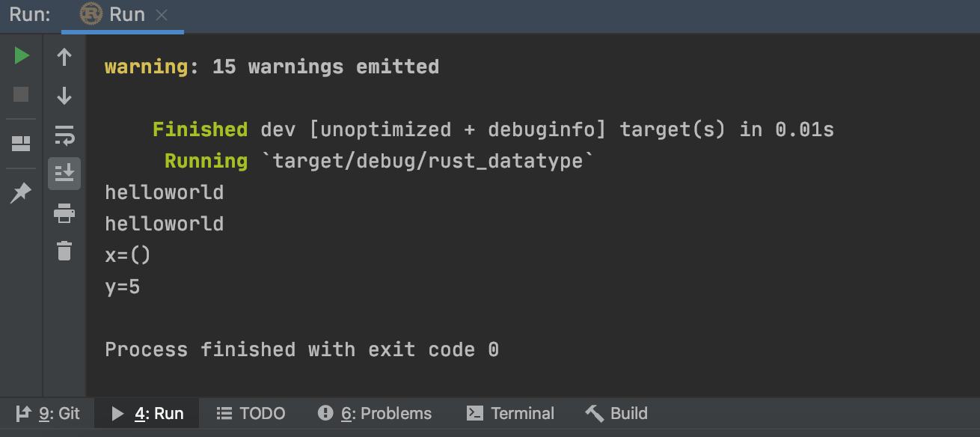Image resolution: width=980 pixels, height=437 pixels.
Task: Toggle scroll to end of output
Action: [64, 174]
